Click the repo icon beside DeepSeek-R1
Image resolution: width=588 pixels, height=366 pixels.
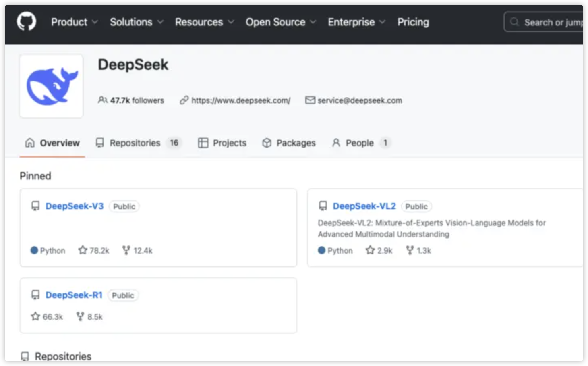point(35,295)
